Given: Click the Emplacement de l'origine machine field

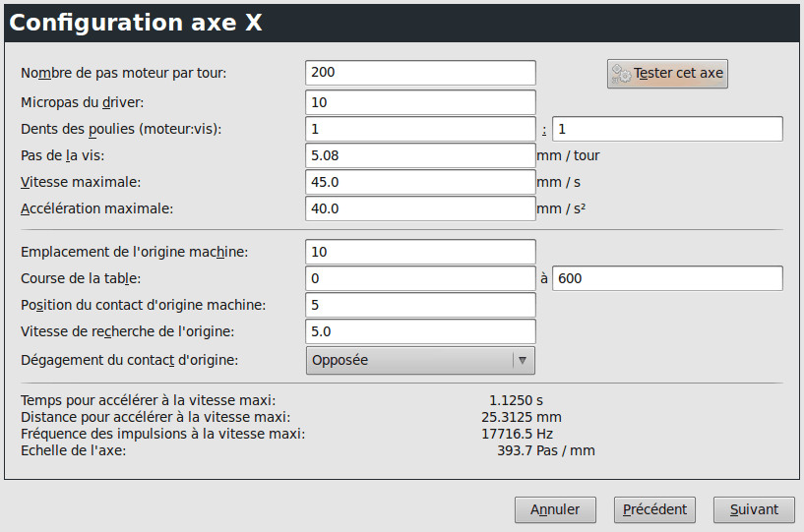Looking at the screenshot, I should pyautogui.click(x=420, y=252).
